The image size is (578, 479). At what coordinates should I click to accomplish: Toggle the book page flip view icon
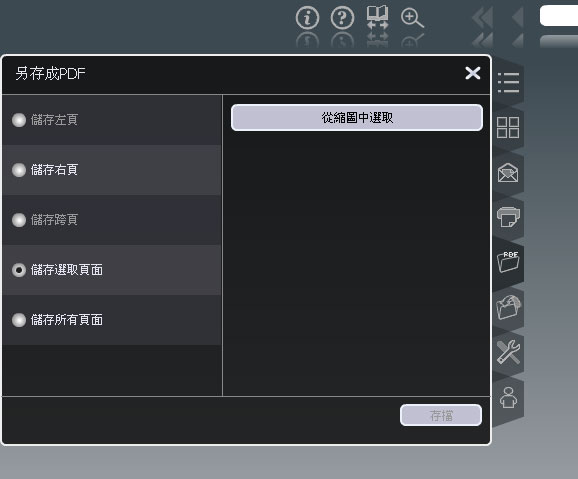tap(377, 17)
